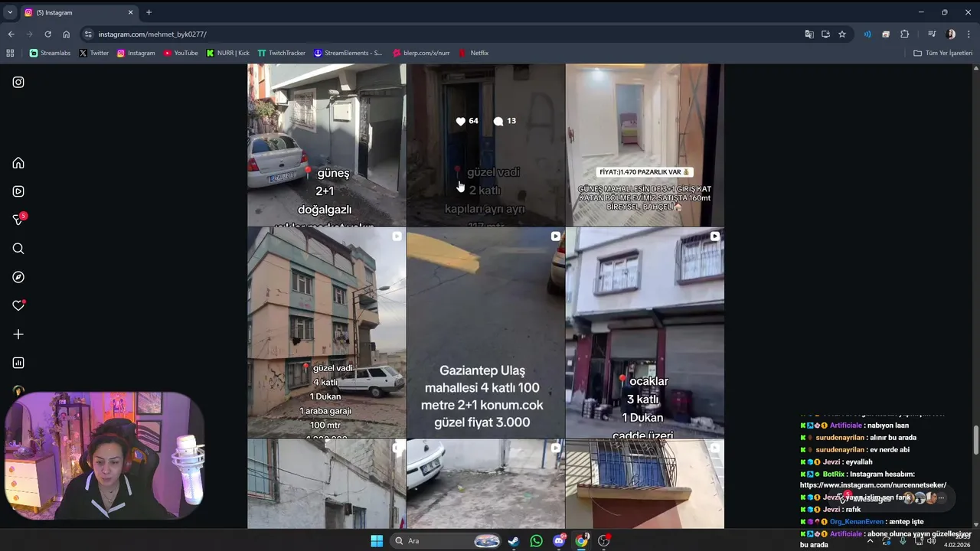Screen dimensions: 980x551
Task: Open the TwitchTracker bookmark
Action: pos(281,53)
